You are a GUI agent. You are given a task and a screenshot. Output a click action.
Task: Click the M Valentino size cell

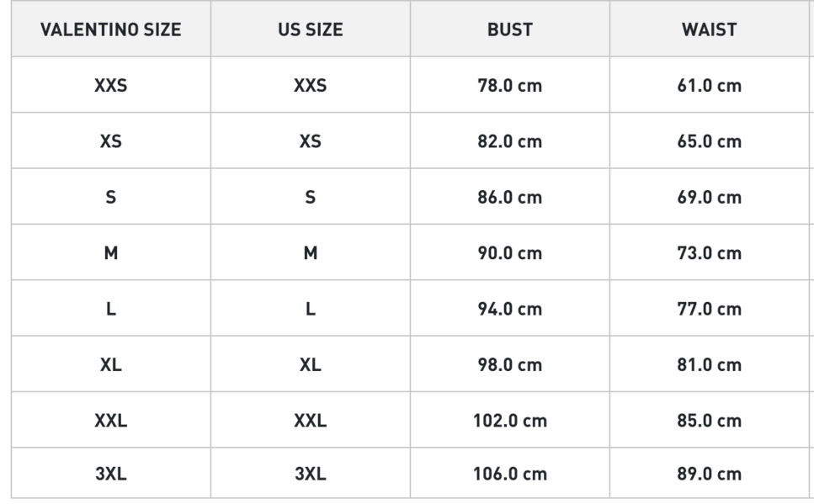pos(110,252)
